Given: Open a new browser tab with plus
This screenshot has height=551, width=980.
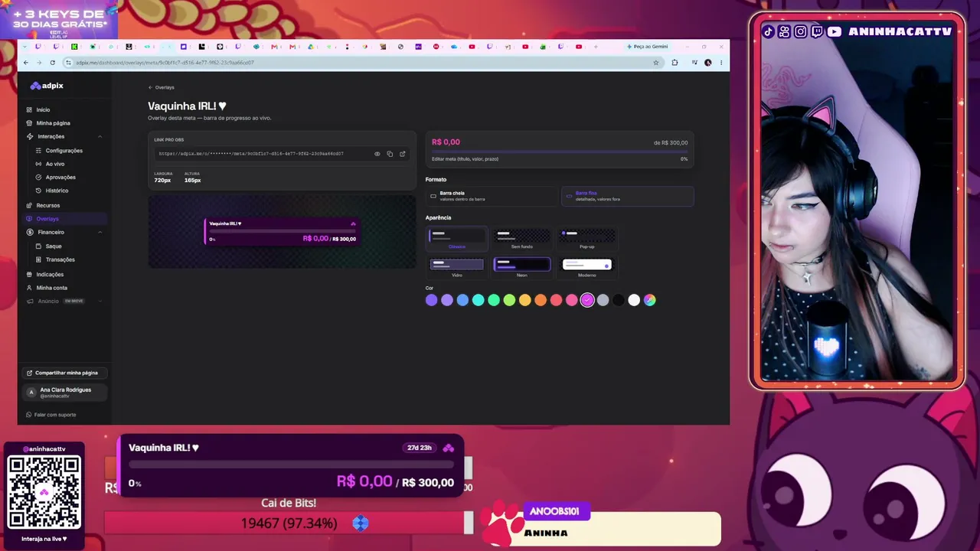Looking at the screenshot, I should pyautogui.click(x=596, y=47).
